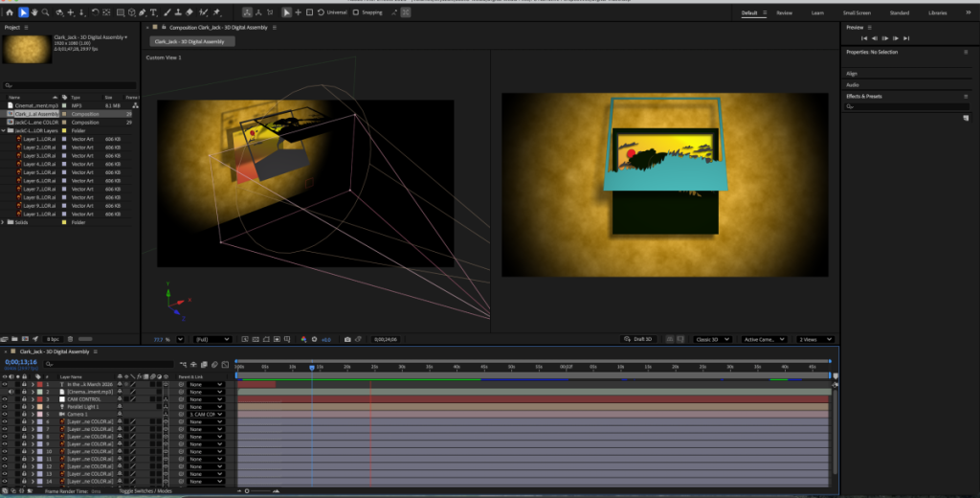Click the Project panel menu icon

(x=26, y=28)
